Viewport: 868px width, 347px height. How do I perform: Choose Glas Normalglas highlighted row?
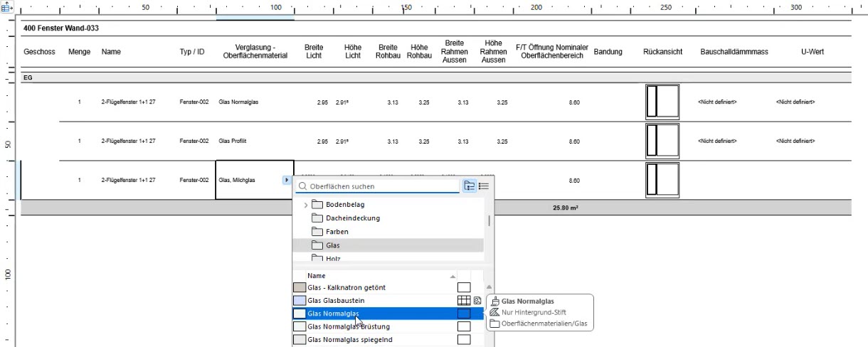point(388,314)
